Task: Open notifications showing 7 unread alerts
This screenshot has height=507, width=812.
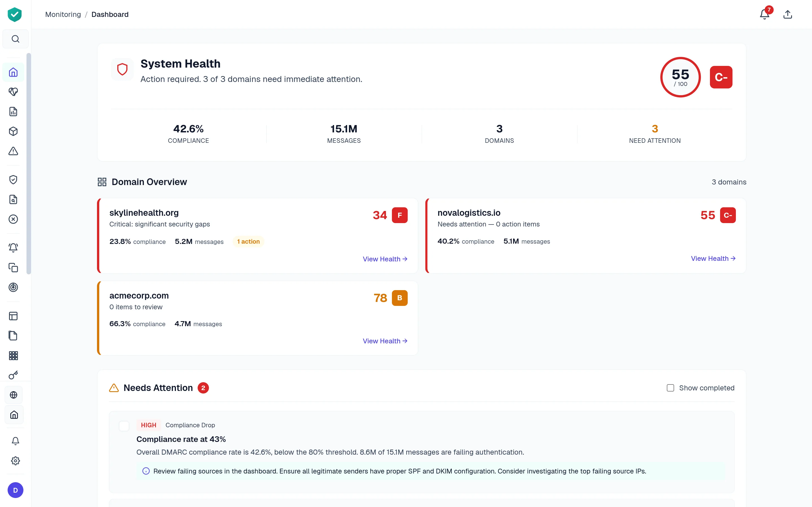Action: (765, 14)
